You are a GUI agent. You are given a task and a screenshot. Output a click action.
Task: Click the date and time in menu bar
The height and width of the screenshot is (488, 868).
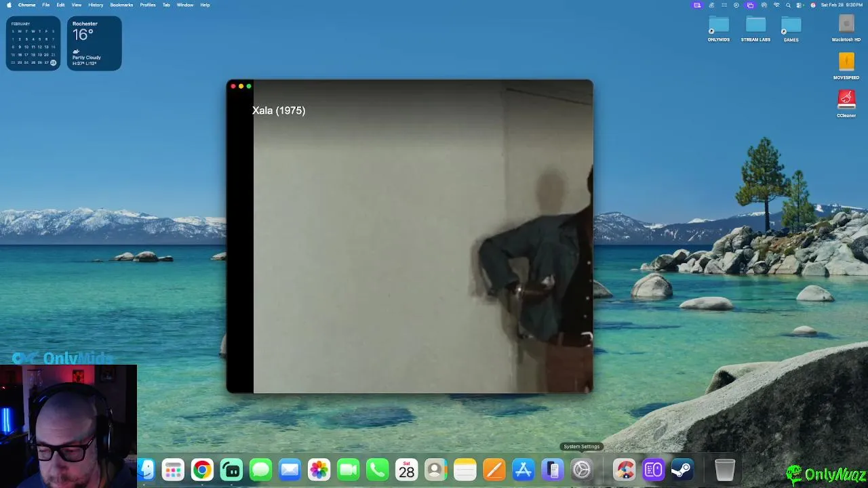[x=842, y=5]
